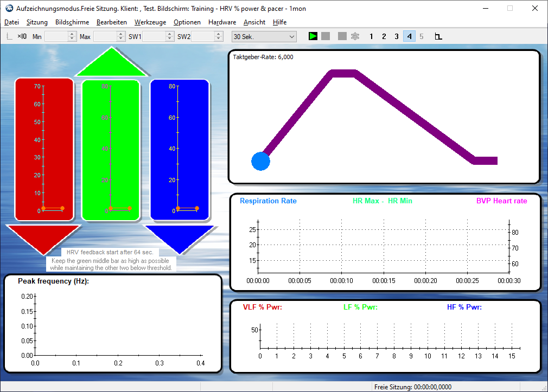Click the orange threshold marker on blue bar
This screenshot has width=548, height=392.
pyautogui.click(x=187, y=208)
